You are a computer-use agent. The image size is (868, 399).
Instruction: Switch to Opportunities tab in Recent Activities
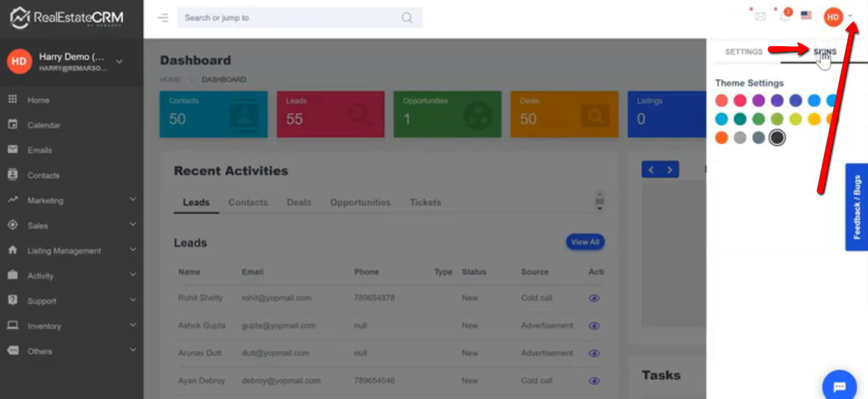point(360,203)
